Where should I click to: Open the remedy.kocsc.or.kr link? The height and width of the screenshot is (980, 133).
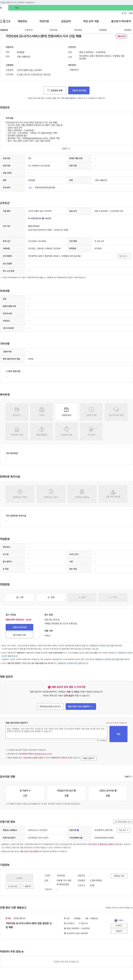35,754
